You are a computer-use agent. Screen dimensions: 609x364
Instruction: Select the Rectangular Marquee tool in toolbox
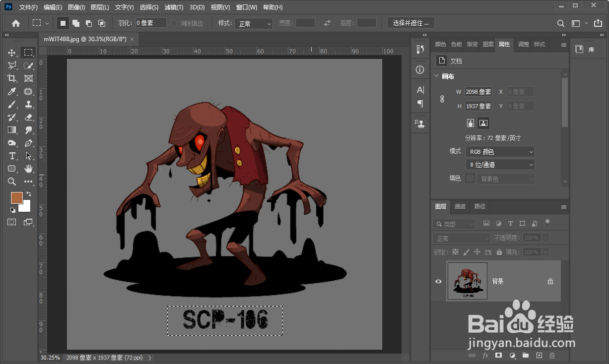tap(28, 53)
